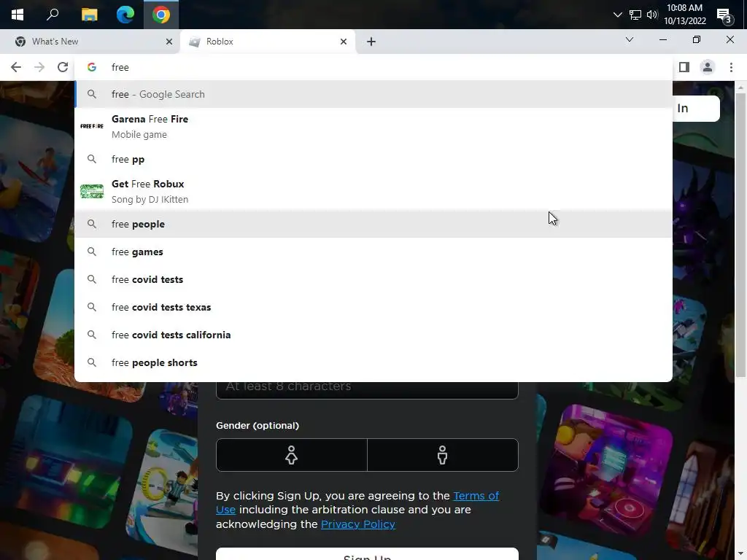Click the Google logo in the address bar

pos(92,67)
